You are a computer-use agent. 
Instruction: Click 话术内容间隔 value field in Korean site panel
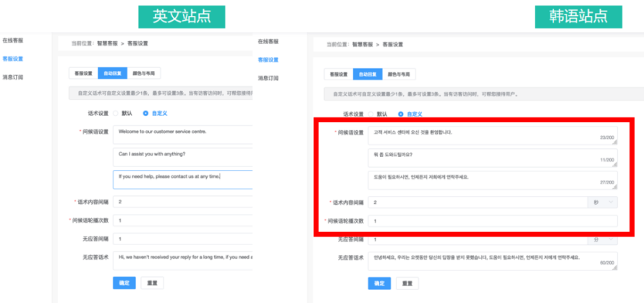pos(478,202)
